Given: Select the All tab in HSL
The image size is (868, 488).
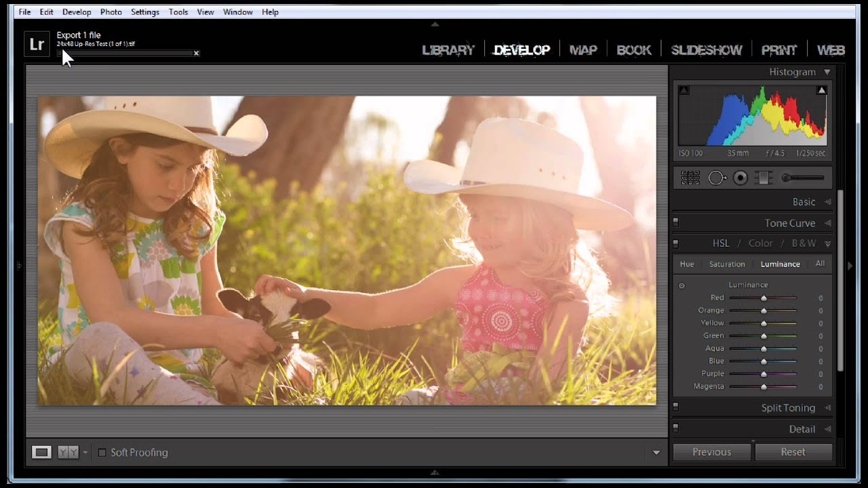Looking at the screenshot, I should (820, 264).
